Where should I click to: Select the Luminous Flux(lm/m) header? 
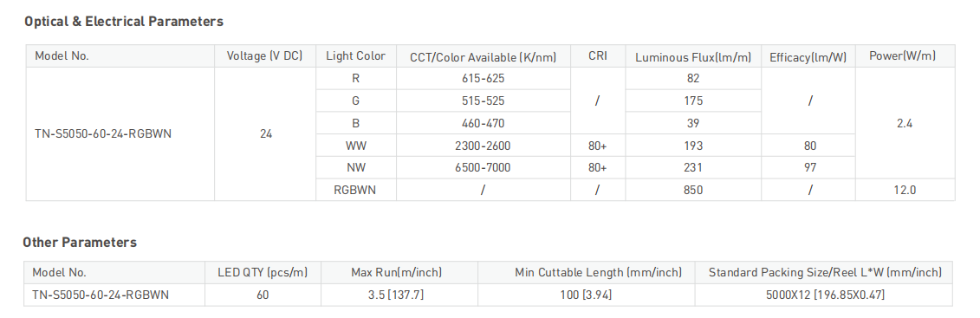click(693, 57)
